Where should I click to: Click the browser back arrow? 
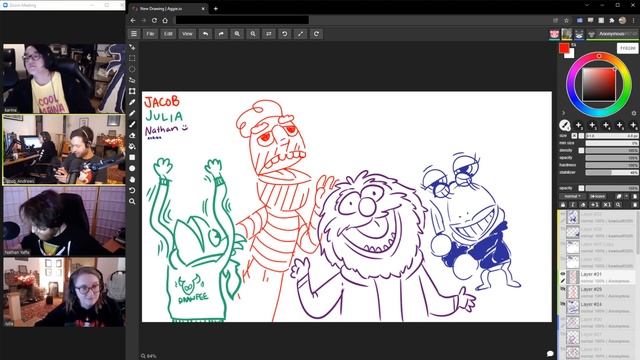click(x=133, y=20)
